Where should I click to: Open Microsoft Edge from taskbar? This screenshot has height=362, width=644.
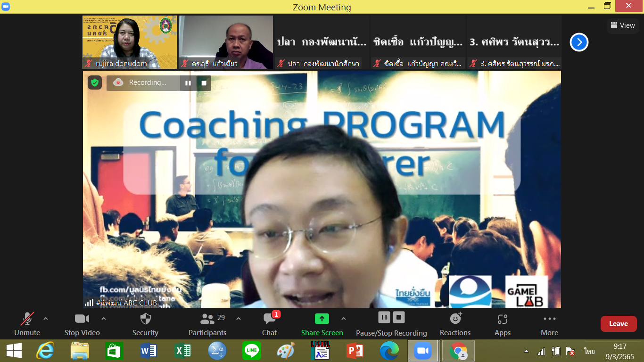tap(389, 351)
